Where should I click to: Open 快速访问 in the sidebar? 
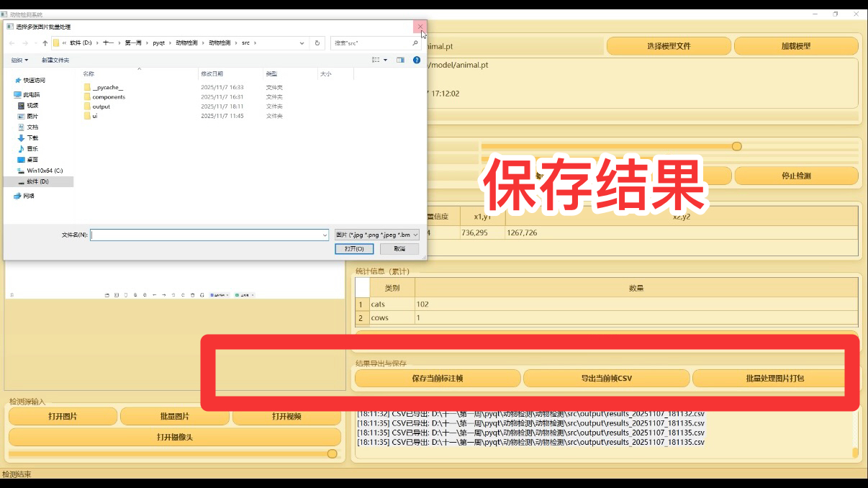(x=33, y=80)
